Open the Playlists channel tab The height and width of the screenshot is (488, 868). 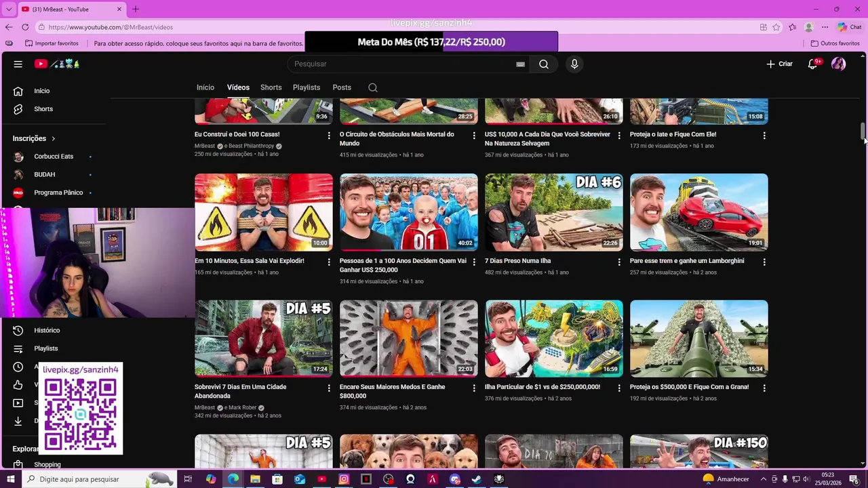[307, 87]
